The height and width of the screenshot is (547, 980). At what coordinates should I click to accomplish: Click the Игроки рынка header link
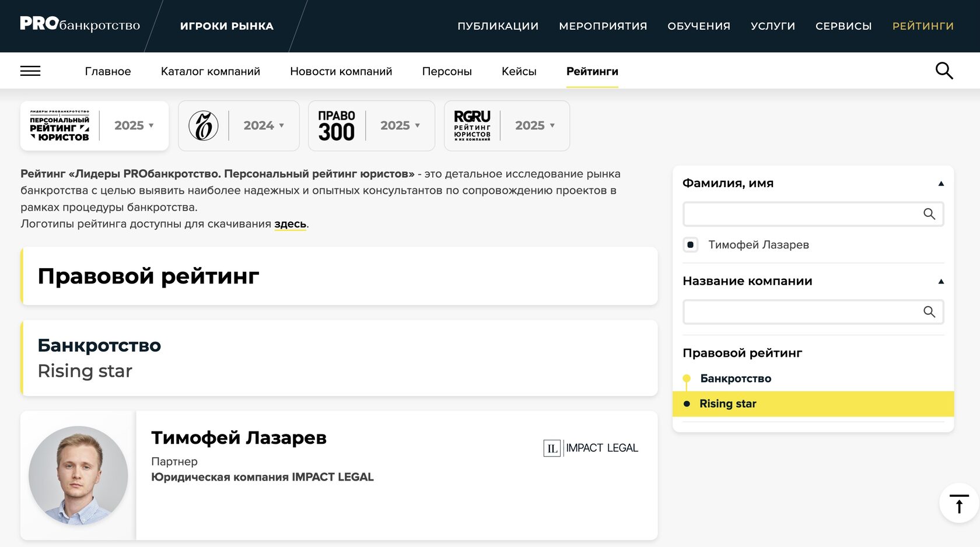pyautogui.click(x=227, y=26)
